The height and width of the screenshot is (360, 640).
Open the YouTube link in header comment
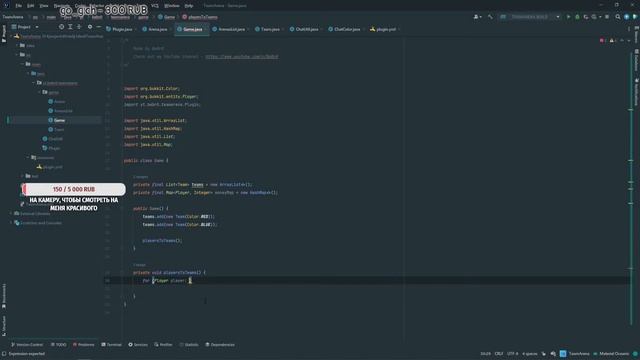[x=242, y=57]
